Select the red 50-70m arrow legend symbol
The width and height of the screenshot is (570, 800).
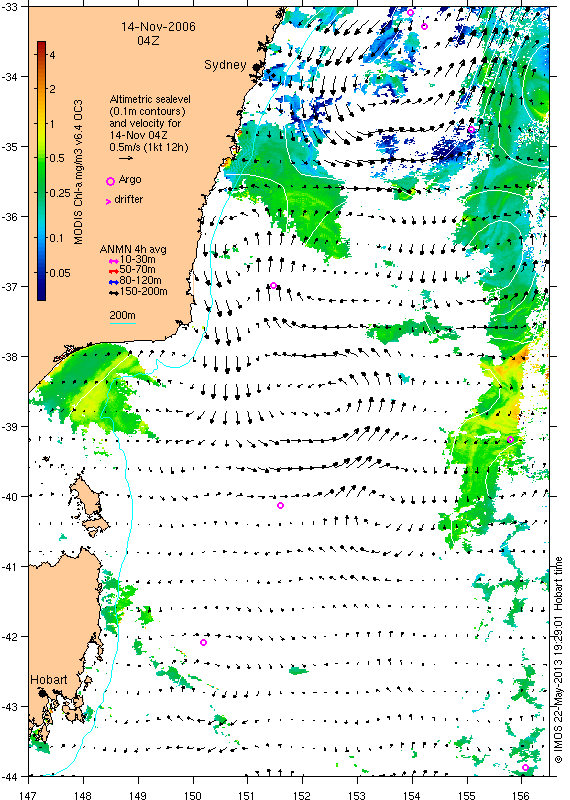point(114,270)
